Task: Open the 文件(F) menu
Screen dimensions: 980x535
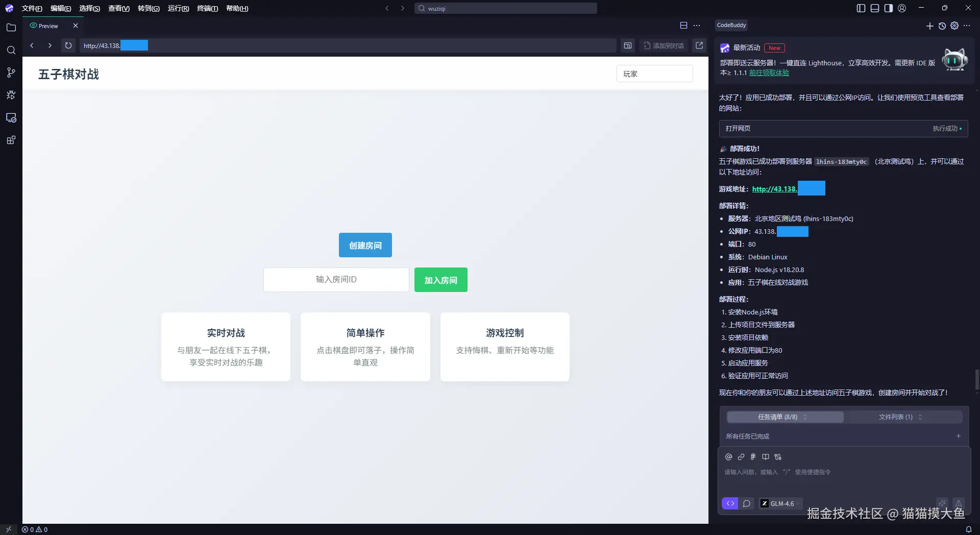Action: 32,8
